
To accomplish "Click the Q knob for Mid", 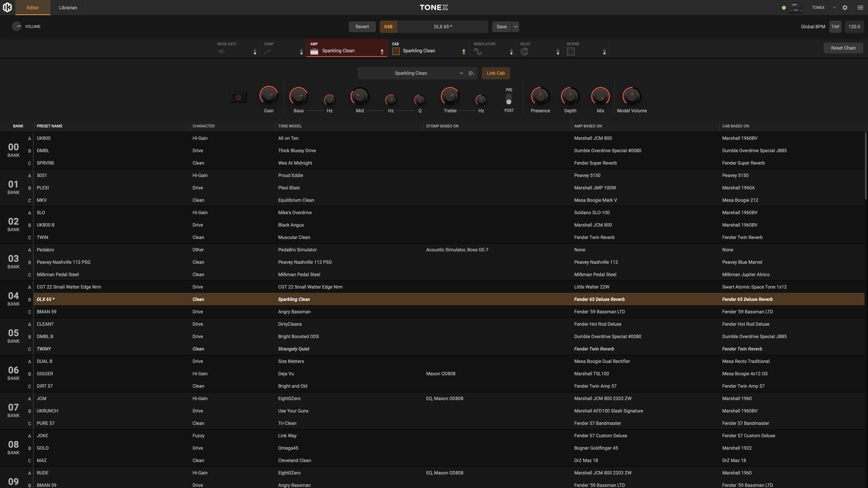I will pyautogui.click(x=420, y=100).
